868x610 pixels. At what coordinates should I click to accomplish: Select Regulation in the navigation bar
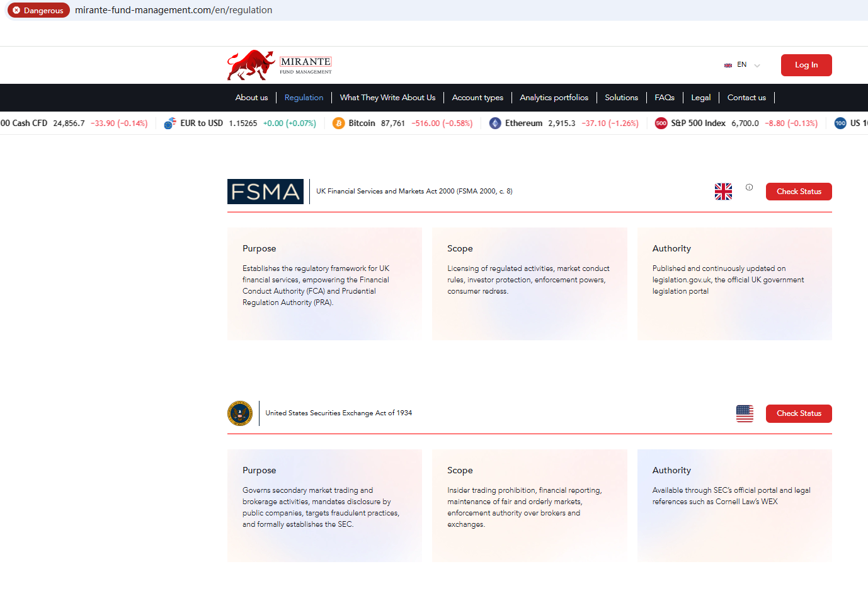304,98
